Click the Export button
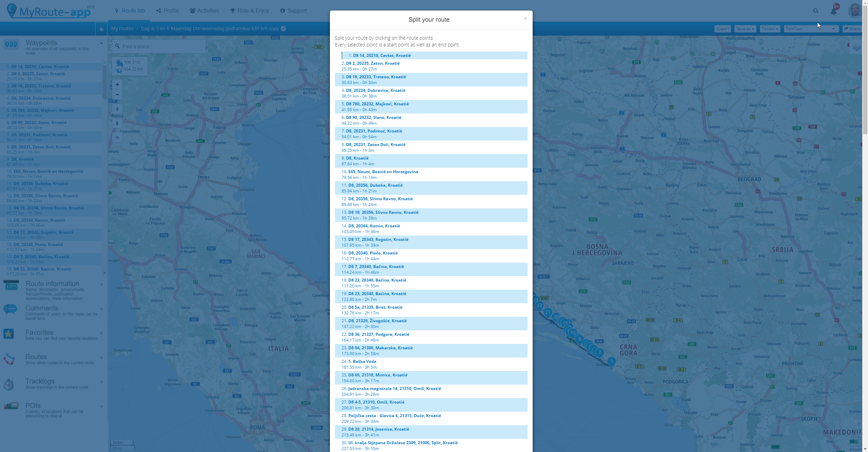This screenshot has width=868, height=452. (722, 29)
